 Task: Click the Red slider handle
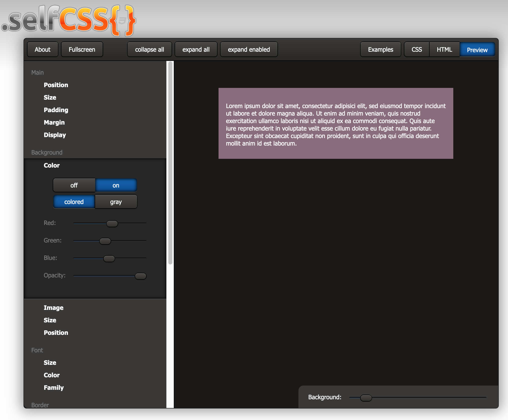click(x=112, y=223)
